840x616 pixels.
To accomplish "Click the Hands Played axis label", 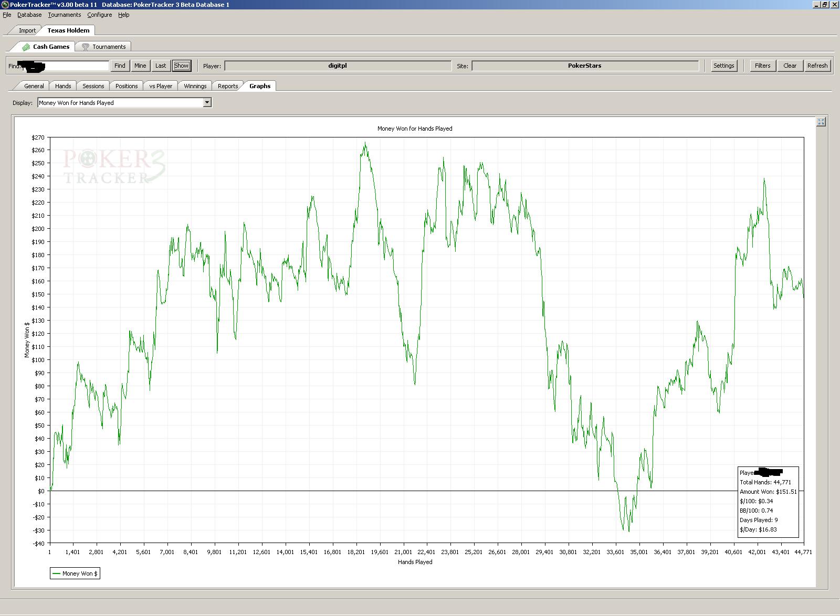I will pyautogui.click(x=415, y=562).
